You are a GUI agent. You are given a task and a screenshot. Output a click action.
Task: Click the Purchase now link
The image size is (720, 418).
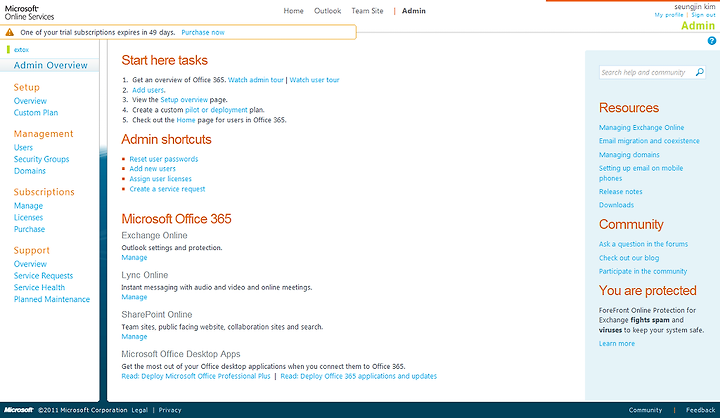203,32
